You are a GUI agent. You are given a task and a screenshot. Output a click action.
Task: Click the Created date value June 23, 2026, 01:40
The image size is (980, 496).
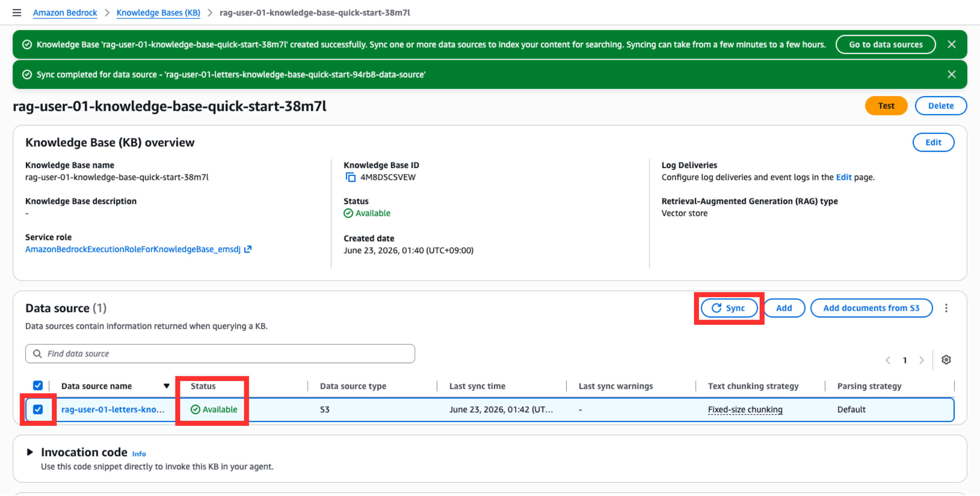point(408,250)
